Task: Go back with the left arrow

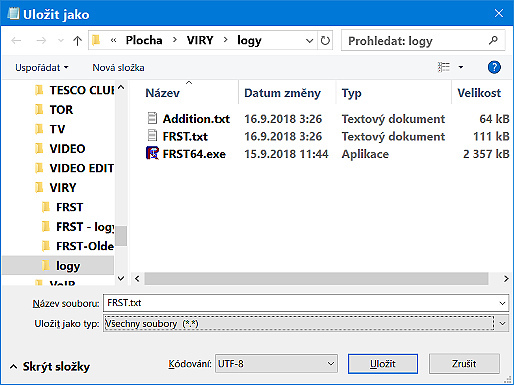Action: (x=16, y=41)
